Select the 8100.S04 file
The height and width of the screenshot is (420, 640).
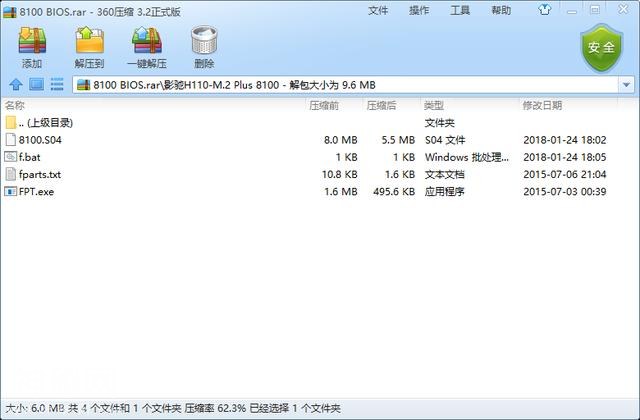click(40, 140)
